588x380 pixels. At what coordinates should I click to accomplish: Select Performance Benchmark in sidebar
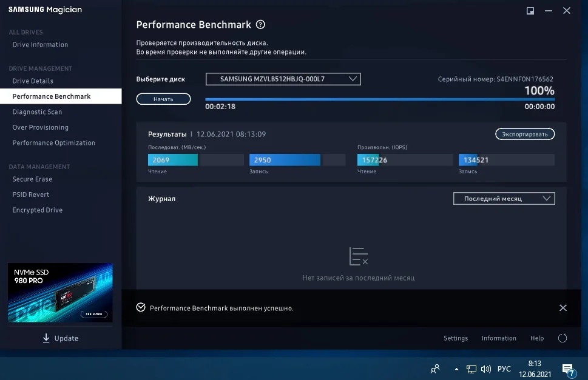pos(61,96)
